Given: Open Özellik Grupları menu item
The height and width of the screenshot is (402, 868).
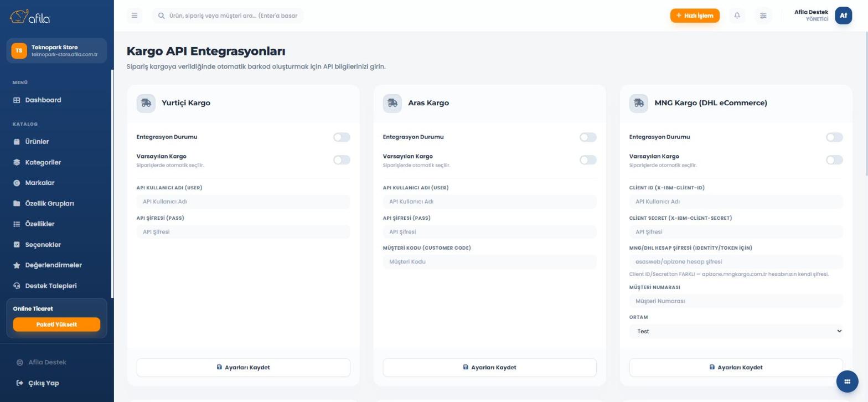Looking at the screenshot, I should tap(56, 203).
